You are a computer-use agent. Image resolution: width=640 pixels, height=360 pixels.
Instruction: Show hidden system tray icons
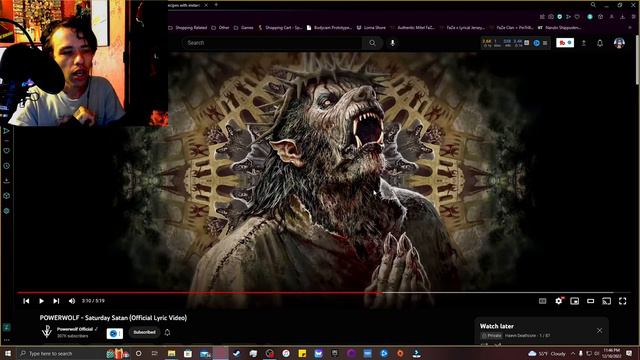point(573,353)
